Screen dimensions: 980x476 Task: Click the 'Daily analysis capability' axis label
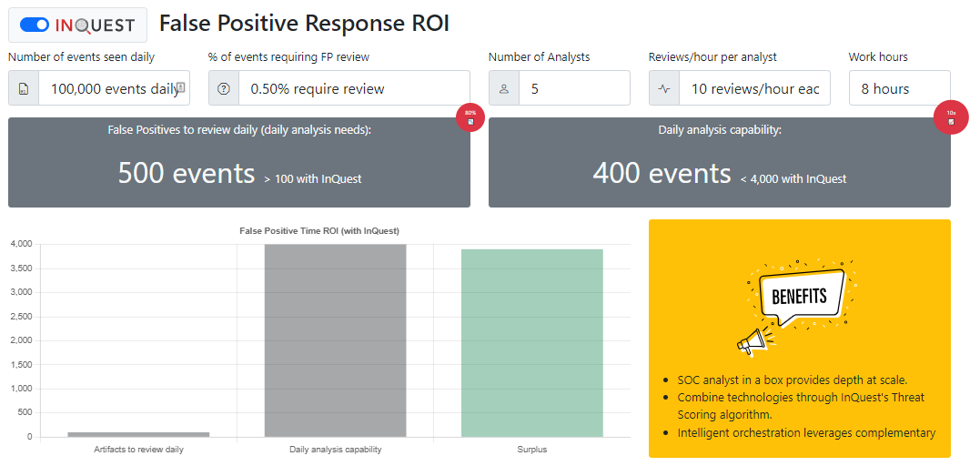point(336,449)
